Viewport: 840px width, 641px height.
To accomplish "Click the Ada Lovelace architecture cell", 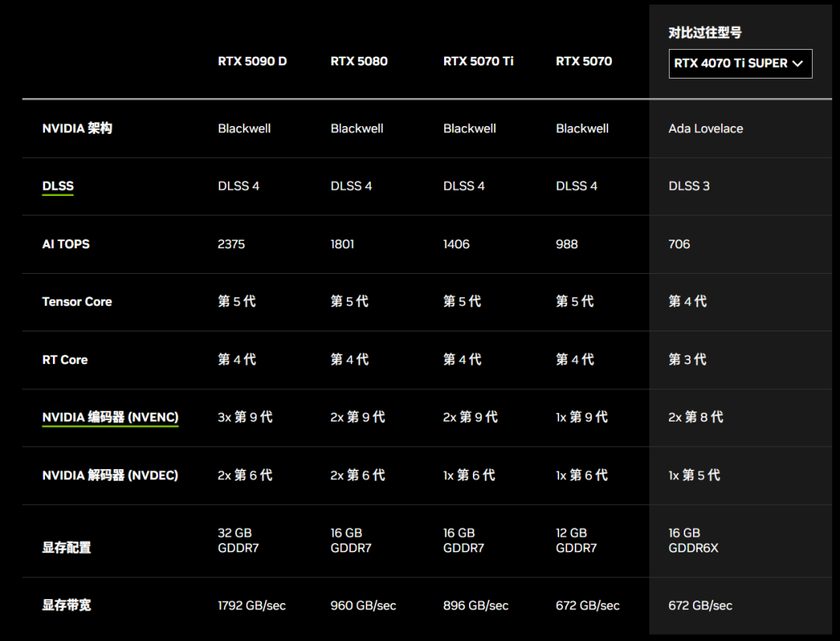I will 705,128.
